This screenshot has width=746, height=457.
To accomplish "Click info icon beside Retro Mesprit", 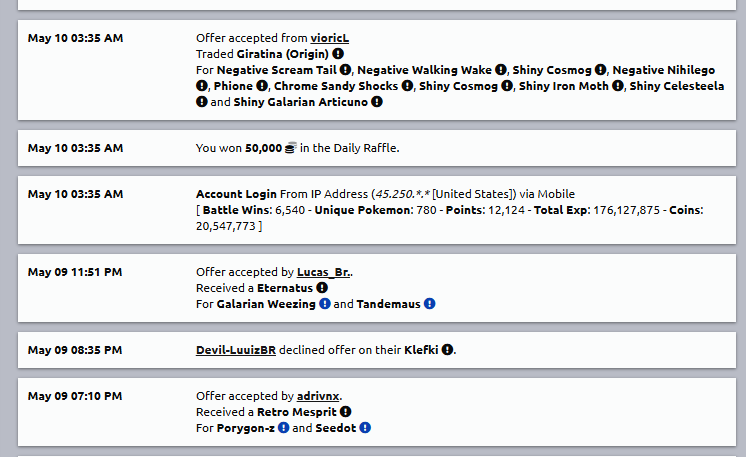I will pyautogui.click(x=345, y=412).
